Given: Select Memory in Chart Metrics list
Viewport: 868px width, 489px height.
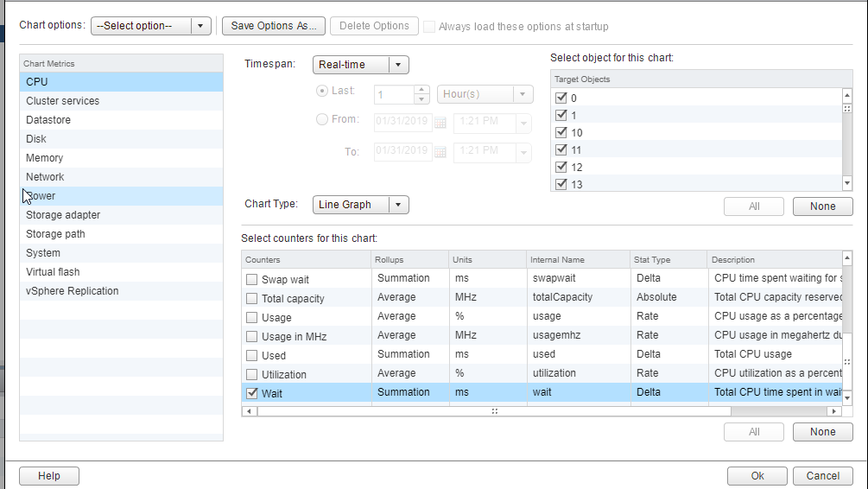Looking at the screenshot, I should [45, 158].
